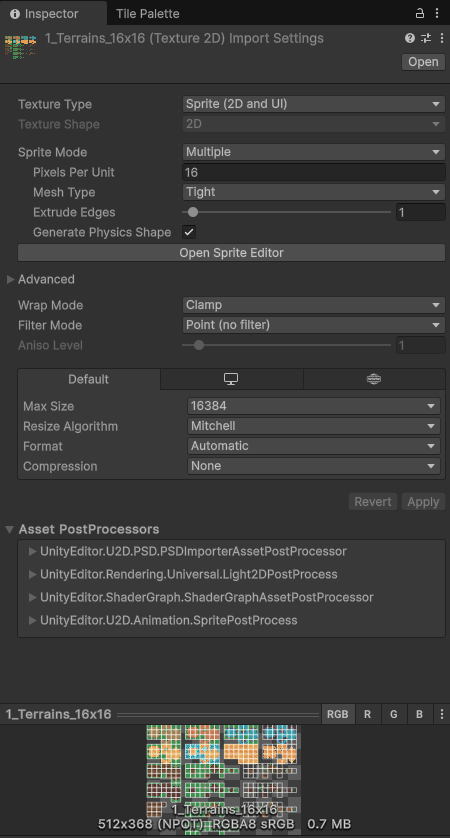Toggle the G channel preview
Screen dimensions: 450x838
(x=394, y=714)
